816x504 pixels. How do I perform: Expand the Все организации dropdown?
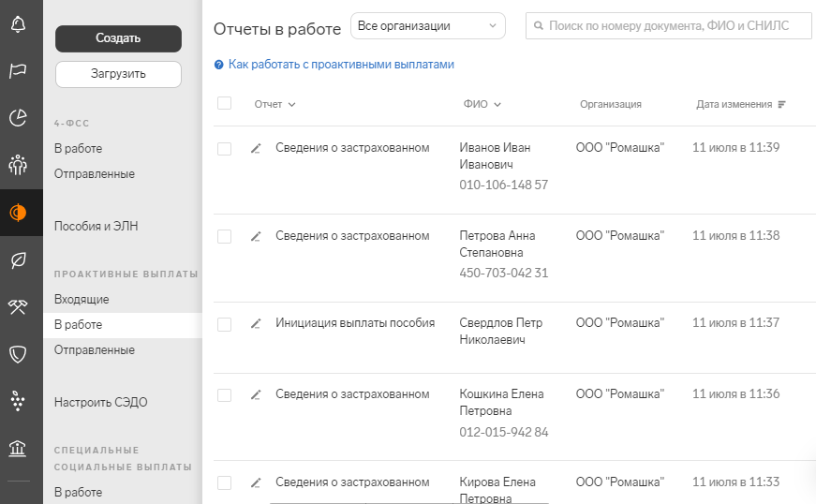click(428, 26)
